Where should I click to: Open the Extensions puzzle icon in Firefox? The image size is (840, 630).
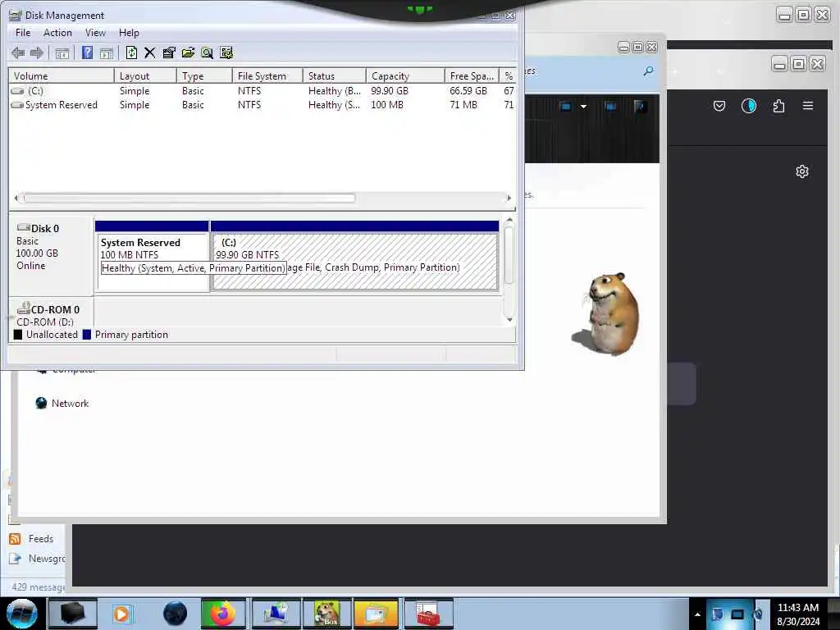click(x=778, y=106)
